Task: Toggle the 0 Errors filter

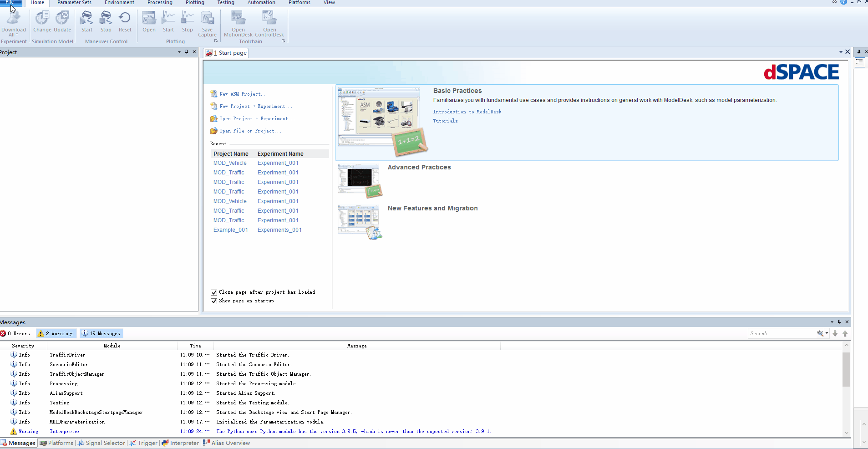Action: (x=15, y=333)
